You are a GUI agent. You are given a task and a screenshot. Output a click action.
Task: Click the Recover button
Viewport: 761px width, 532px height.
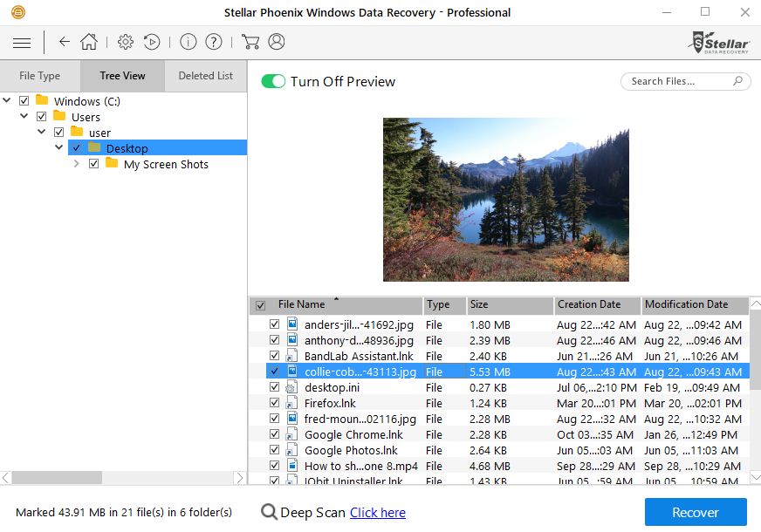click(696, 512)
